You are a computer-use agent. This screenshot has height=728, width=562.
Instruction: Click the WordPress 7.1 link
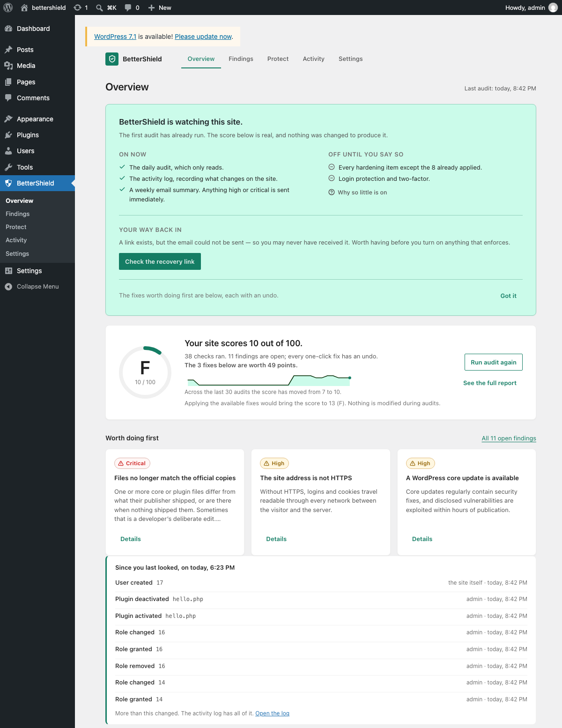[x=115, y=37]
